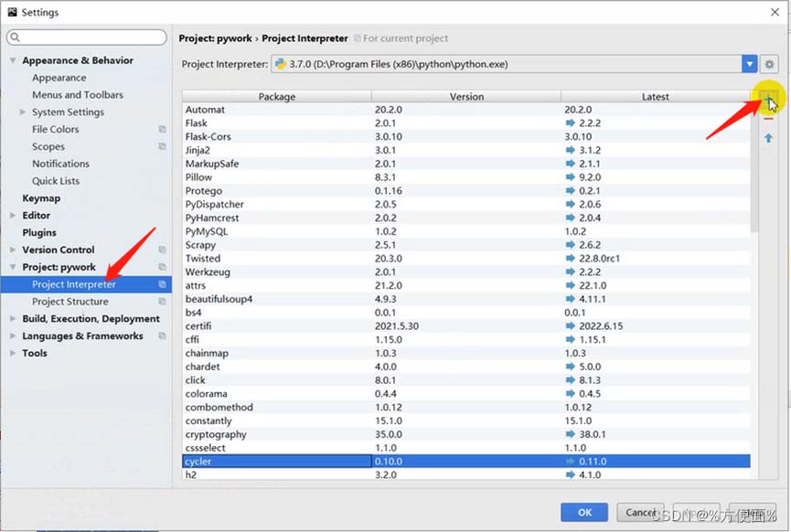The width and height of the screenshot is (791, 532).
Task: Expand the Tools section
Action: [13, 353]
